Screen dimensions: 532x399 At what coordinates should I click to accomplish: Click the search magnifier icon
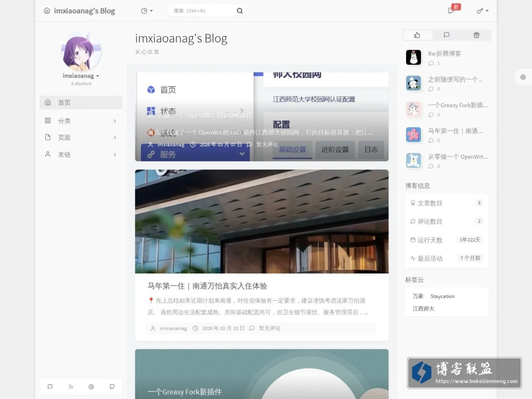240,11
